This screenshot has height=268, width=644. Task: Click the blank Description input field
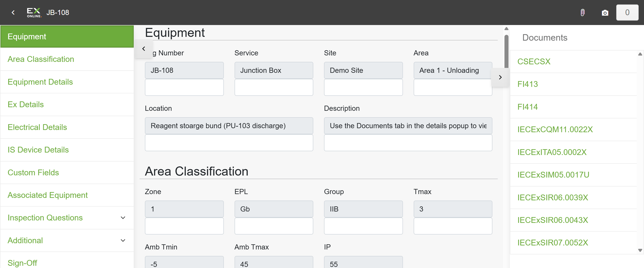point(408,143)
